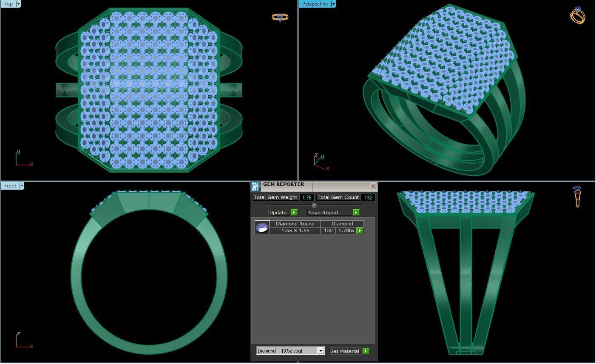The height and width of the screenshot is (364, 596).
Task: Click the orange ring icon in Top viewport
Action: 280,17
